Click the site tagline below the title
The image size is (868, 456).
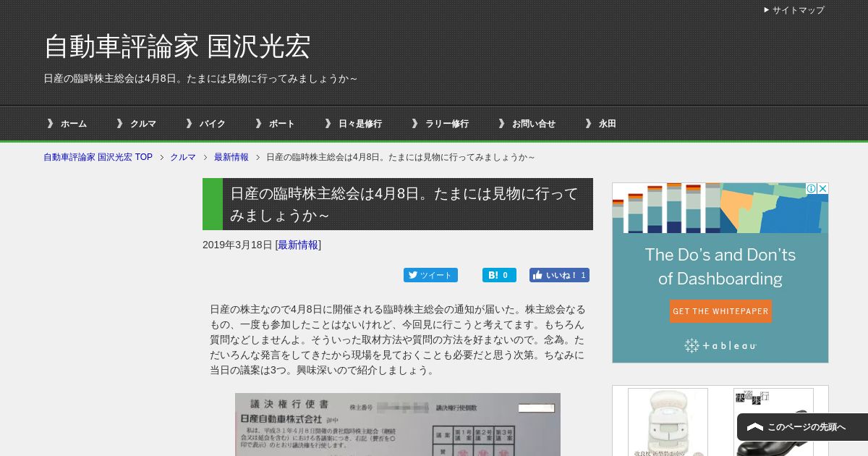200,78
